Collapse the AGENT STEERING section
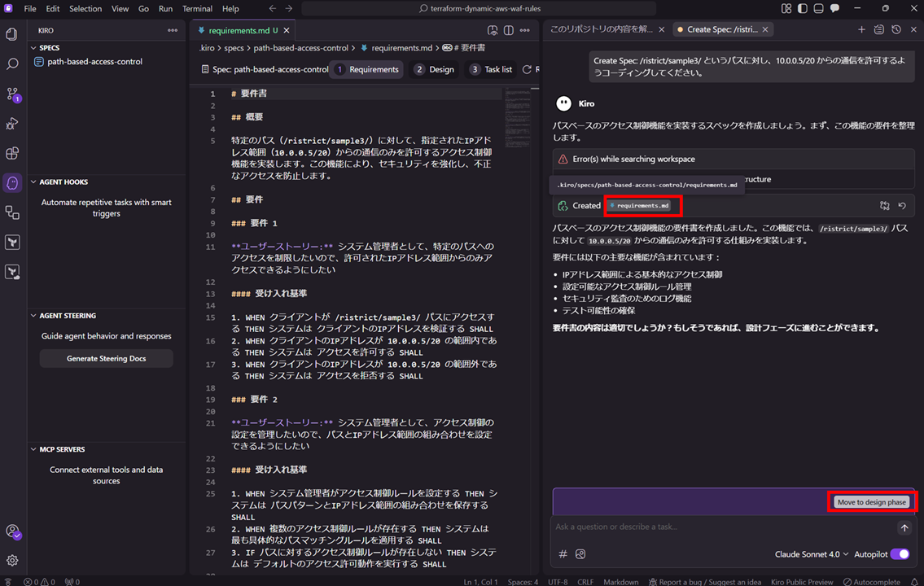This screenshot has height=586, width=924. [x=68, y=316]
